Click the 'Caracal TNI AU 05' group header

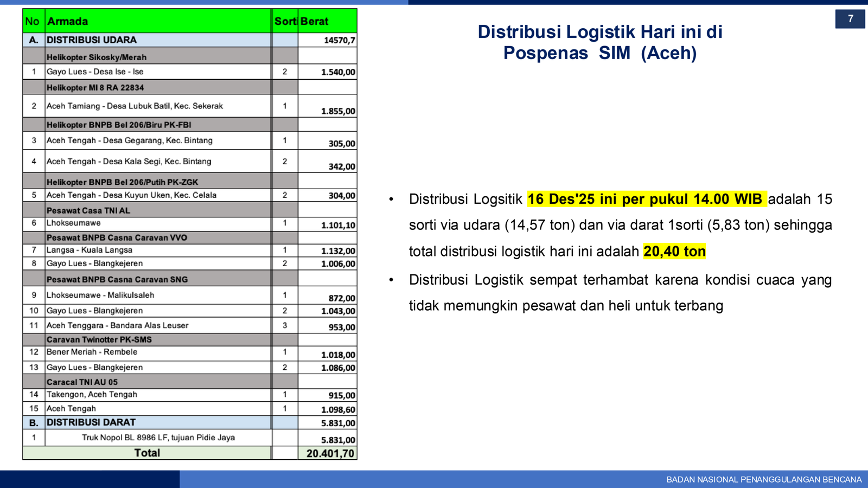tap(82, 382)
